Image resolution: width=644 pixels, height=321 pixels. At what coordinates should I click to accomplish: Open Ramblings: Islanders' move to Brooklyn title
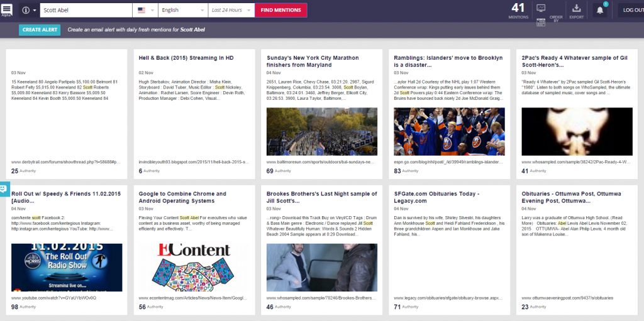click(x=448, y=61)
